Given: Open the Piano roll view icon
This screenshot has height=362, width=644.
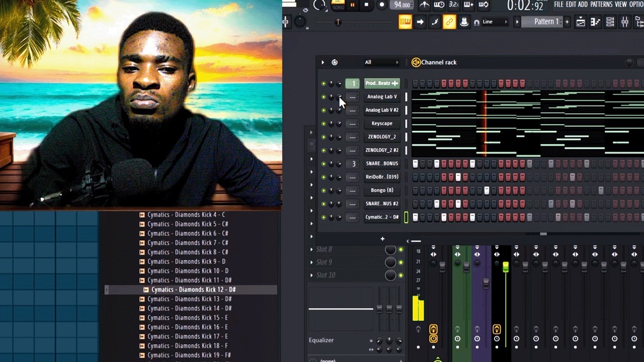Looking at the screenshot, I should [x=595, y=22].
